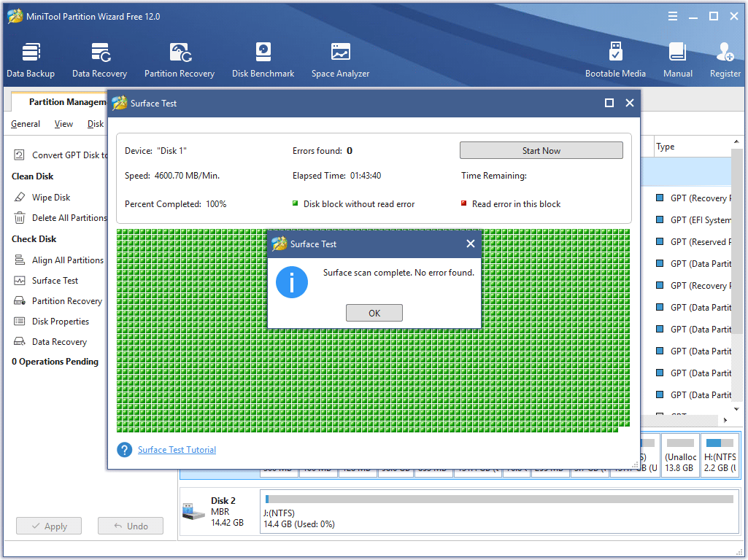Image resolution: width=748 pixels, height=560 pixels.
Task: Click Clean Disk section header
Action: 32,176
